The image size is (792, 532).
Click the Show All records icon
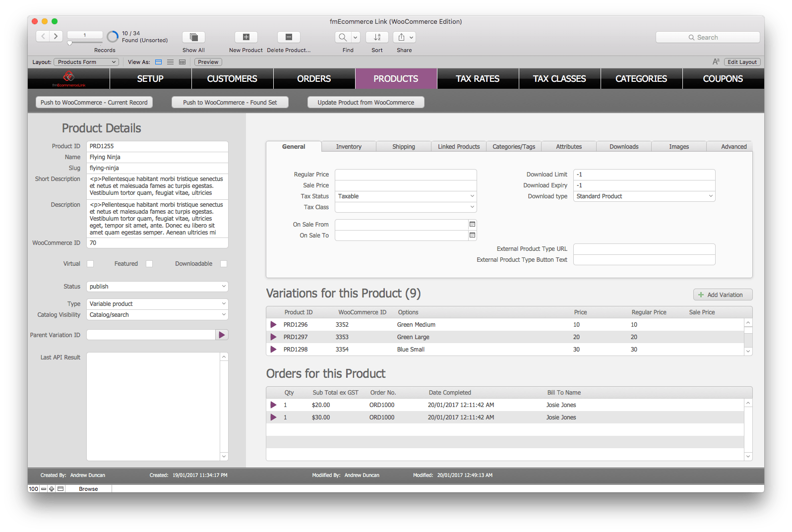tap(193, 37)
